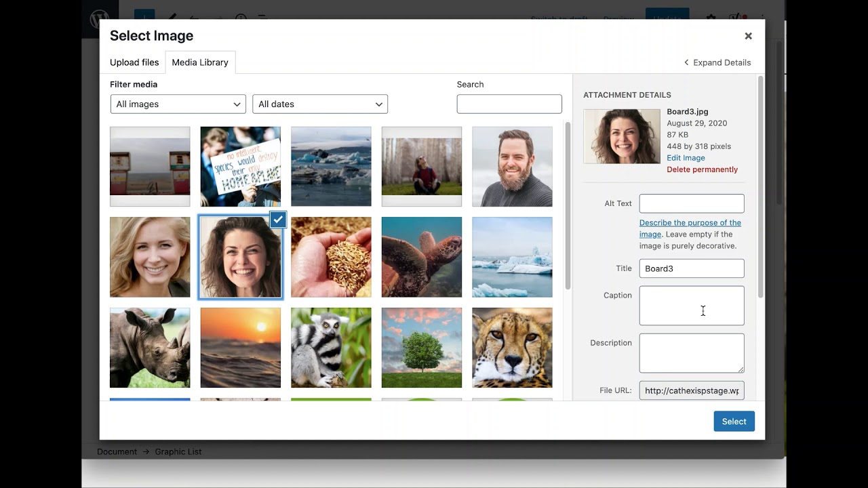Select the protest sign thumbnail
This screenshot has height=488, width=868.
point(241,167)
